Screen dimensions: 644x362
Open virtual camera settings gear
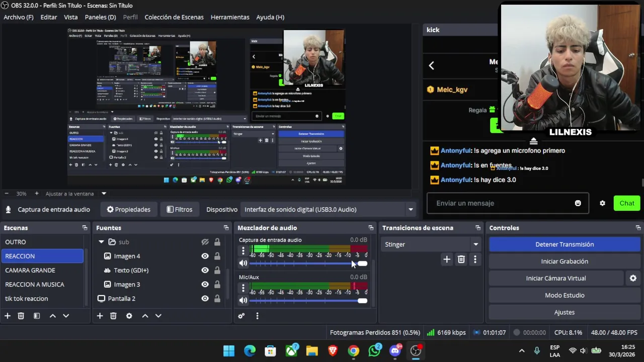pyautogui.click(x=633, y=278)
